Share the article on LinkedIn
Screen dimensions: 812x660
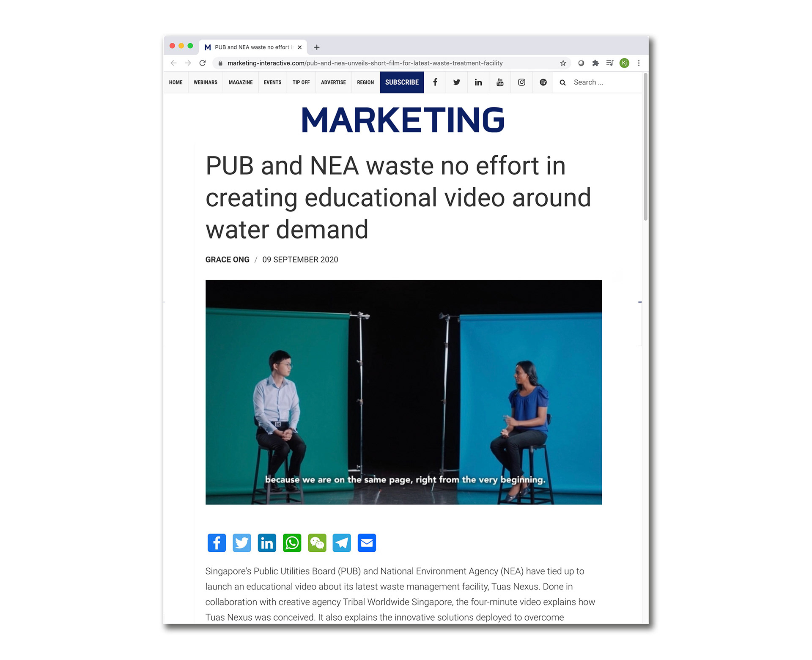tap(267, 543)
